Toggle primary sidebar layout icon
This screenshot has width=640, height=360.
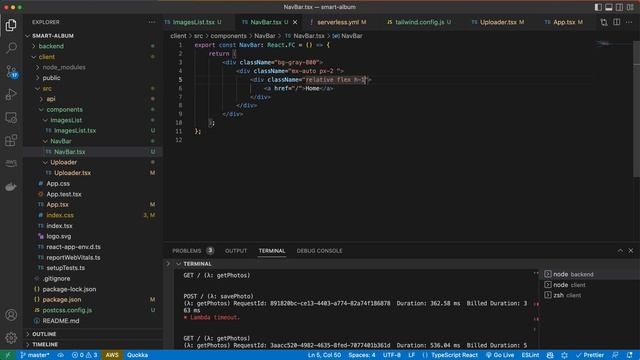coord(598,7)
